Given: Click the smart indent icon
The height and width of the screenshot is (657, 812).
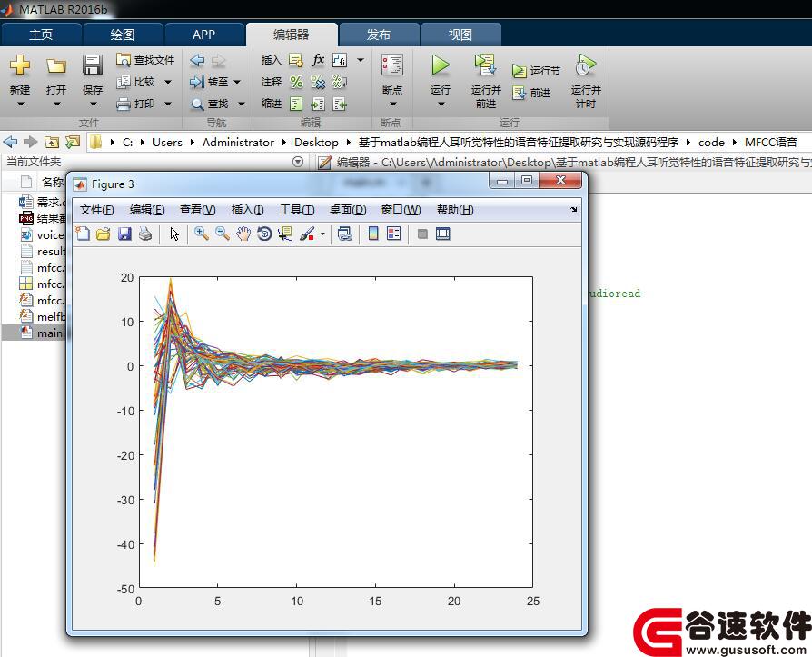Looking at the screenshot, I should [x=296, y=104].
